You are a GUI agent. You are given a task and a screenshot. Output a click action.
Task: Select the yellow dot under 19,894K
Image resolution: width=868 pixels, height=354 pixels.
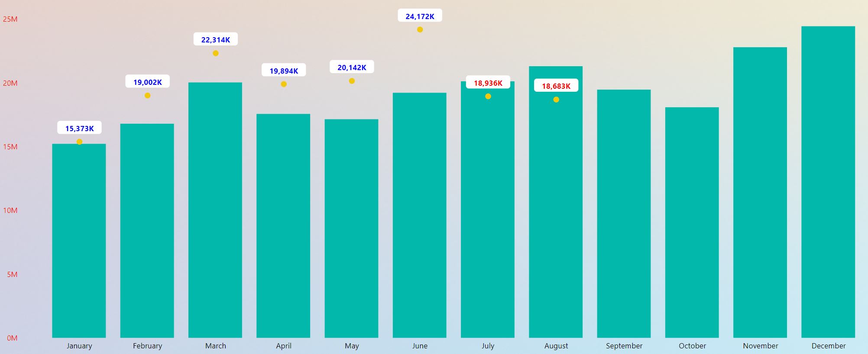coord(284,84)
